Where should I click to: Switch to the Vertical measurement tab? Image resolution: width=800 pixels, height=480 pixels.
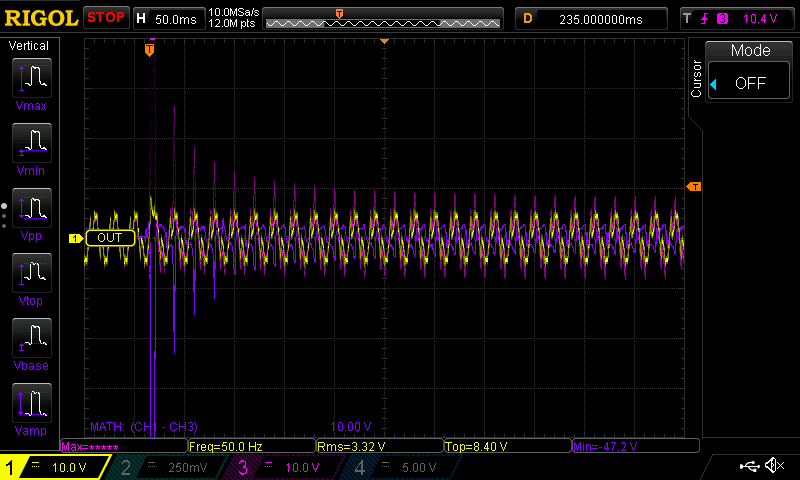[29, 46]
